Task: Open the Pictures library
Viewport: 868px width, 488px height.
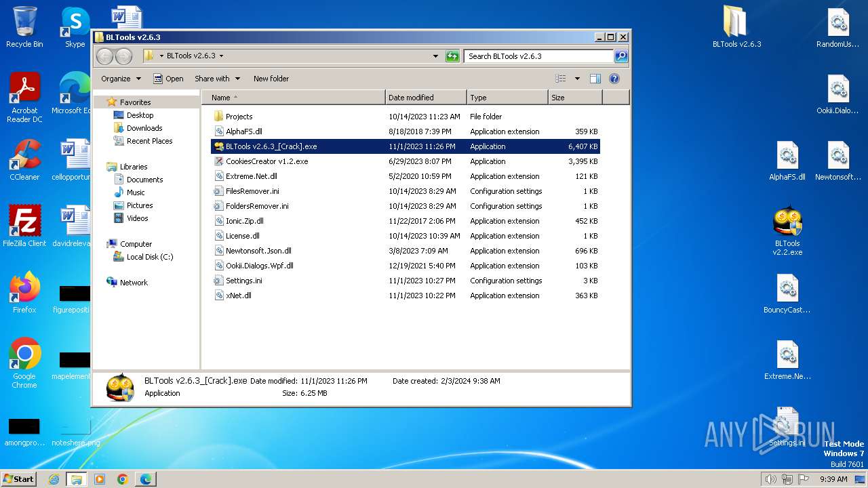Action: pos(139,205)
